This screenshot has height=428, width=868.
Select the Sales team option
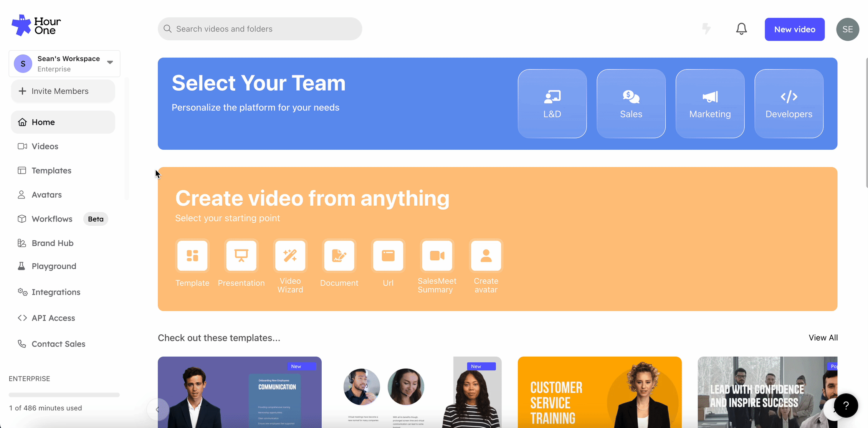631,104
